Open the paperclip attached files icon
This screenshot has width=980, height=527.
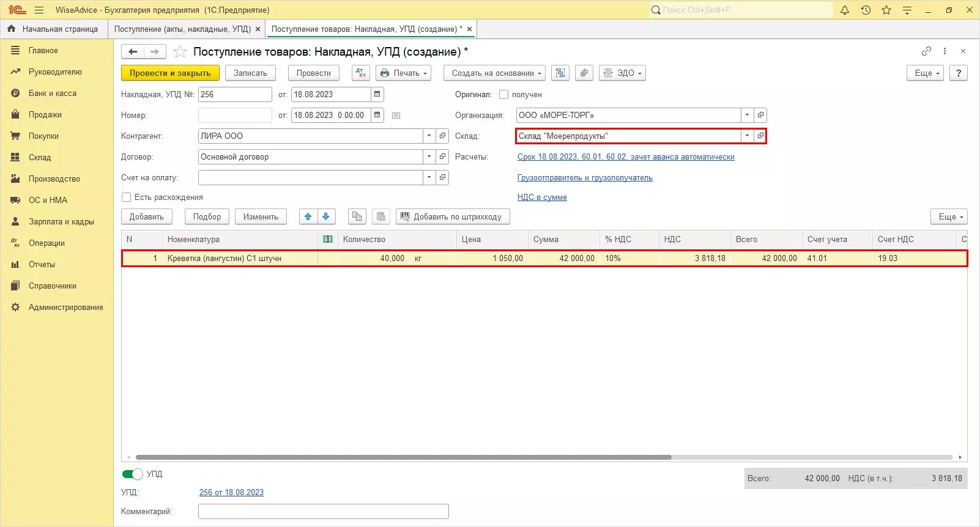coord(584,73)
